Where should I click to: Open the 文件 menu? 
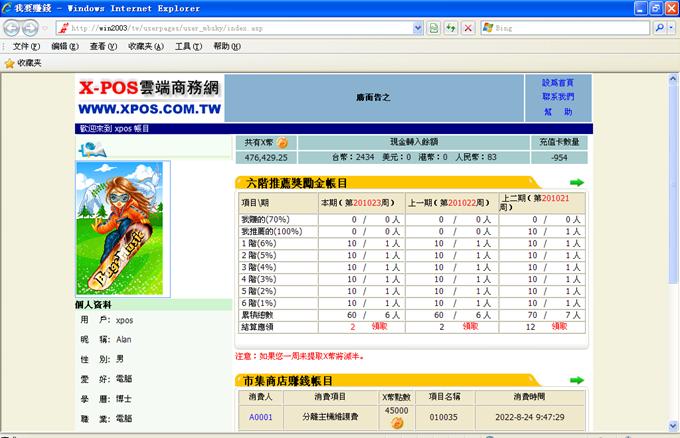coord(26,46)
